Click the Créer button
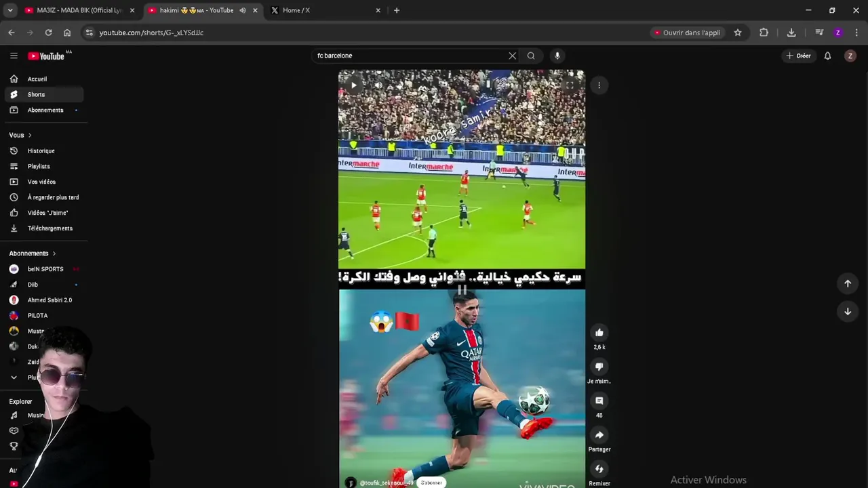868x488 pixels. point(798,56)
